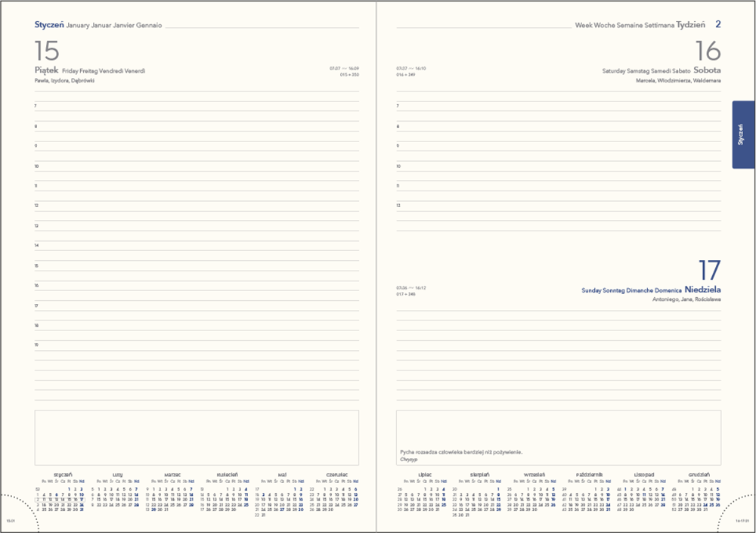
Task: Click the quote author 'Chryzyp'
Action: 409,460
